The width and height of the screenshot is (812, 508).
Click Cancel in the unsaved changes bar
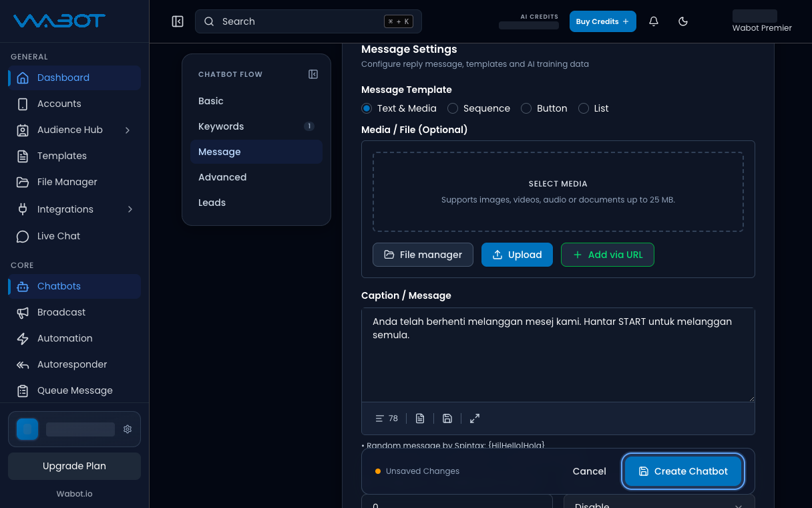coord(590,471)
